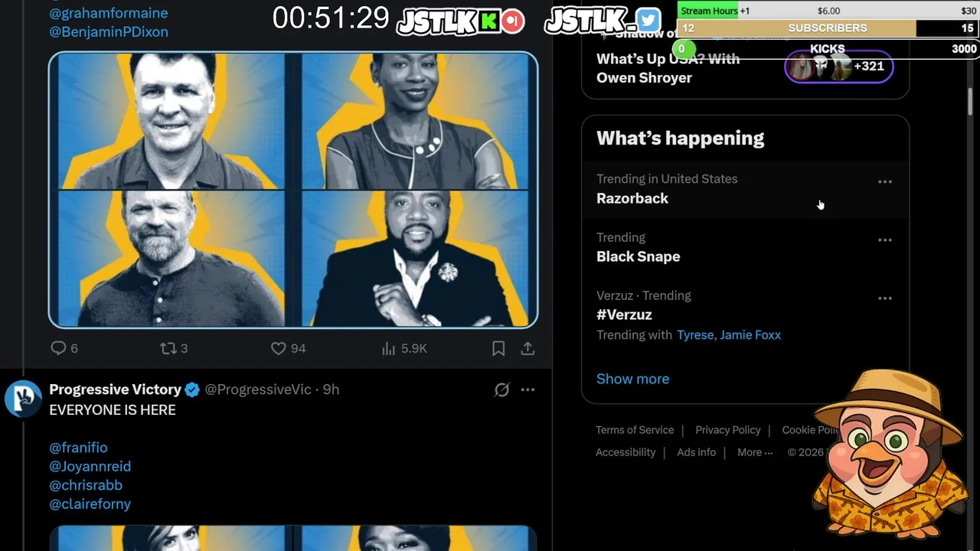Open Accessibility footer link
The image size is (980, 551).
(626, 452)
